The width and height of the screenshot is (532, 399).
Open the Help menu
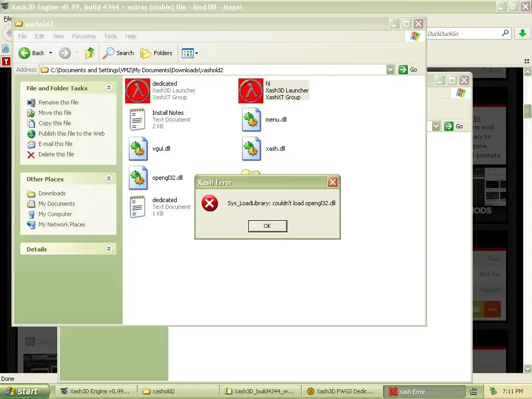[x=130, y=36]
